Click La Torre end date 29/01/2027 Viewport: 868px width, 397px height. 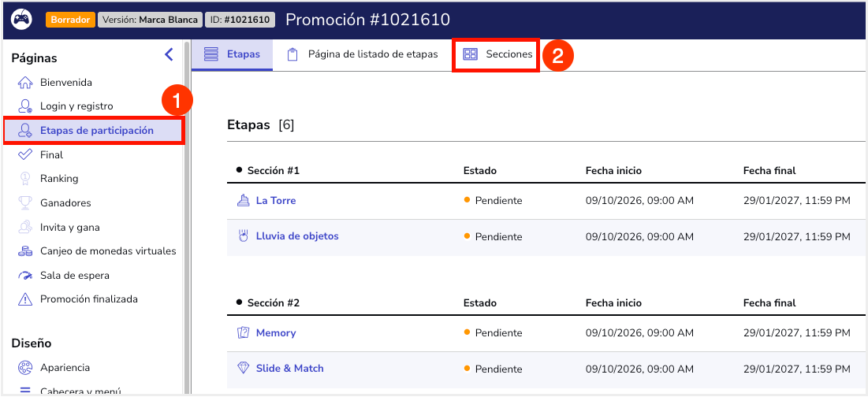[x=796, y=201]
